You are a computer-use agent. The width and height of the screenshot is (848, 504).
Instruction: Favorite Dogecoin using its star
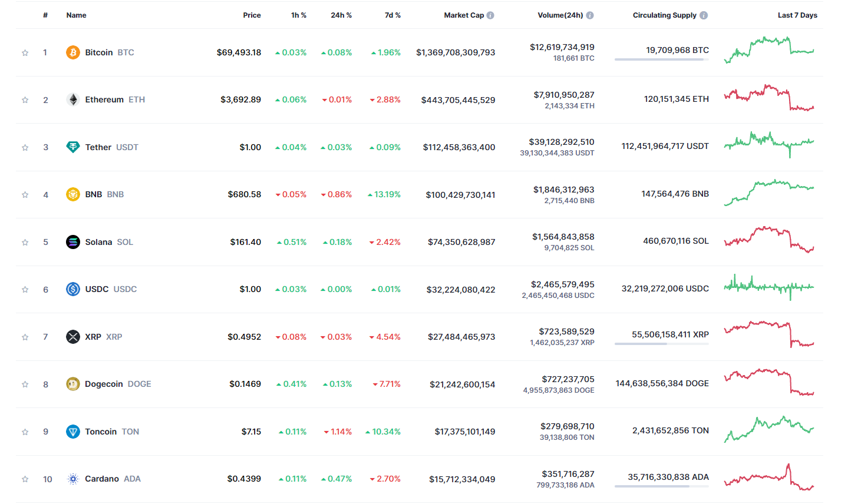25,384
